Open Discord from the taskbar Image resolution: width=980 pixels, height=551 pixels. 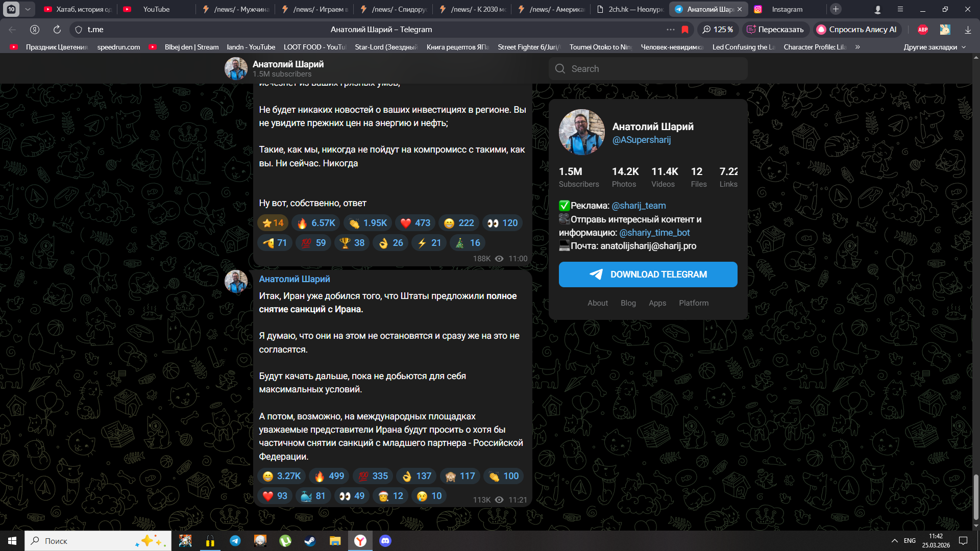385,541
